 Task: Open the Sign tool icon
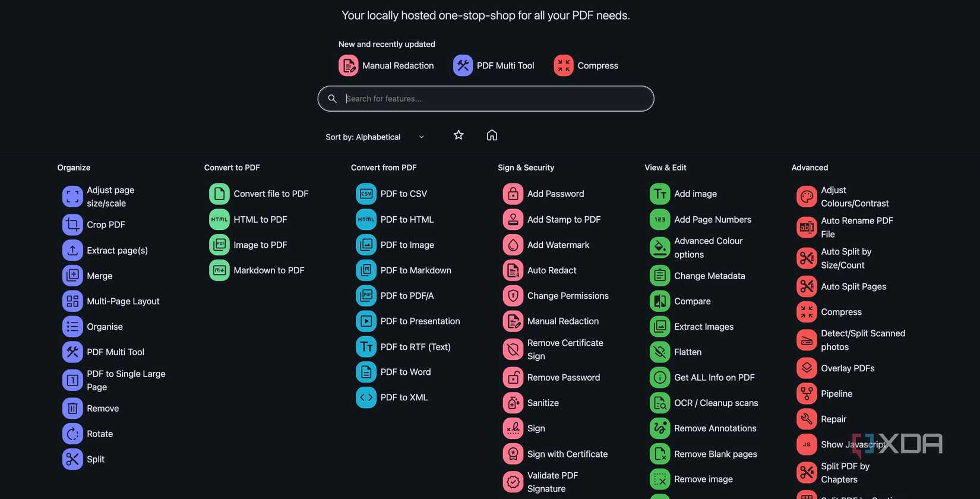tap(513, 428)
